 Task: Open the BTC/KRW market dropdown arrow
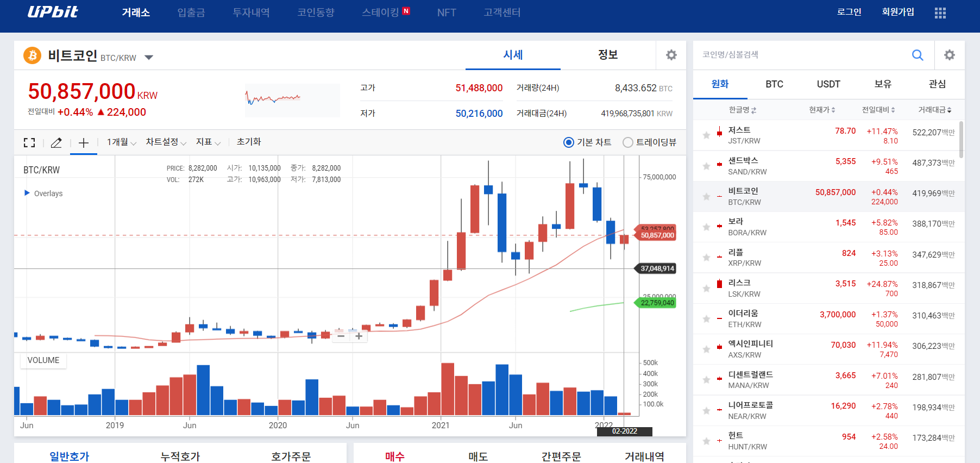149,58
